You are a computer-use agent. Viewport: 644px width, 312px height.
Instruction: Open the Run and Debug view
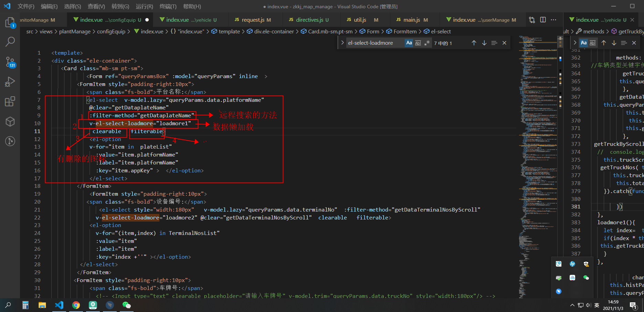point(10,81)
